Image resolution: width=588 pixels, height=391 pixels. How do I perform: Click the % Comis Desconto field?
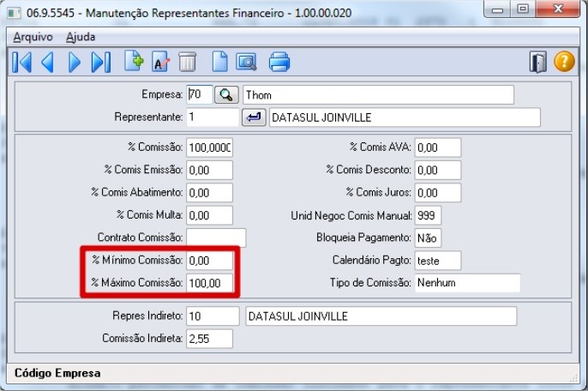[x=438, y=170]
